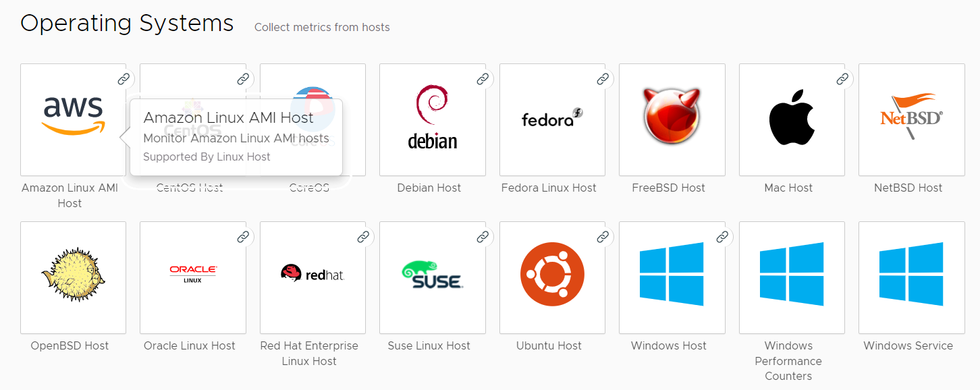
Task: Click the link icon on Fedora Linux tile
Action: click(603, 79)
